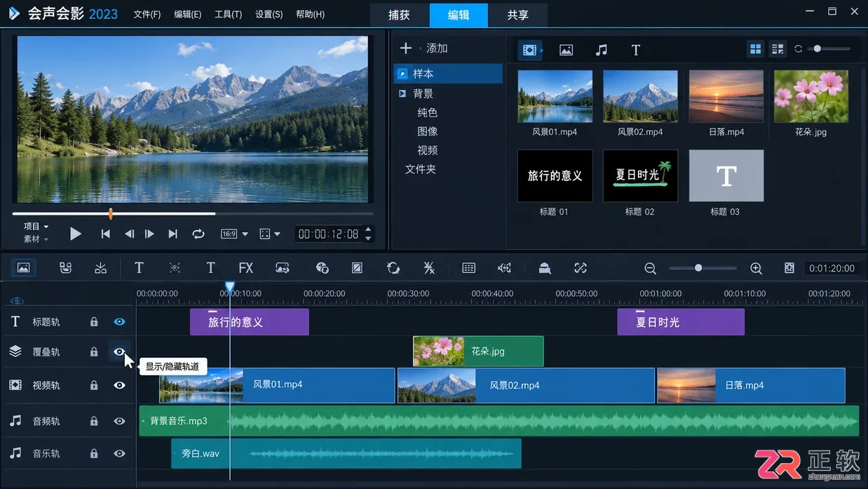
Task: Mute the 音频轨 track via eye icon
Action: pos(119,421)
